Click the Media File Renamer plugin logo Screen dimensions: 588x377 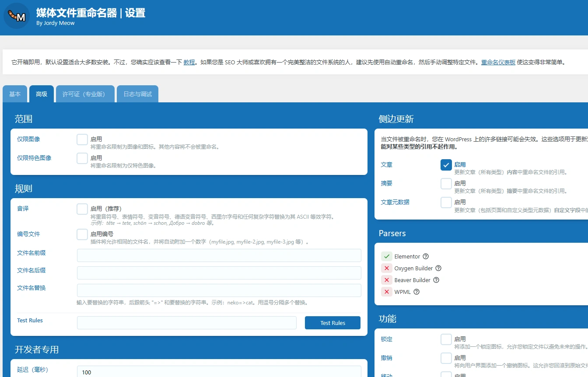(x=16, y=16)
